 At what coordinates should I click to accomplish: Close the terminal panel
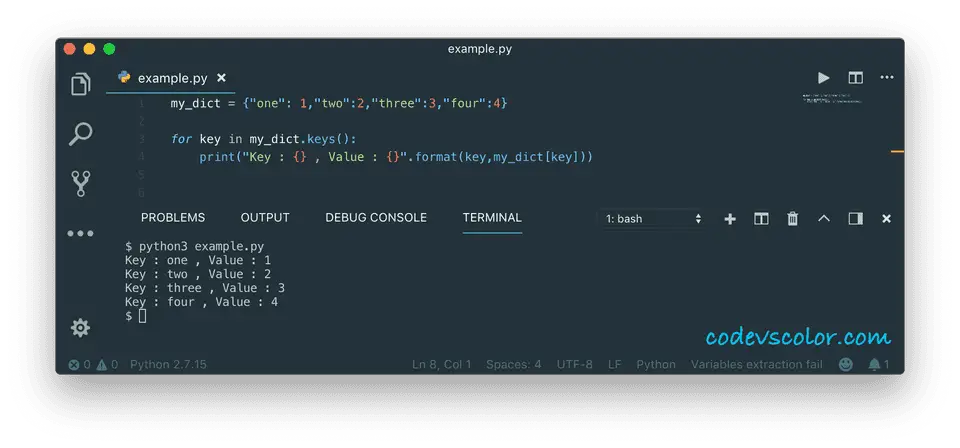886,218
